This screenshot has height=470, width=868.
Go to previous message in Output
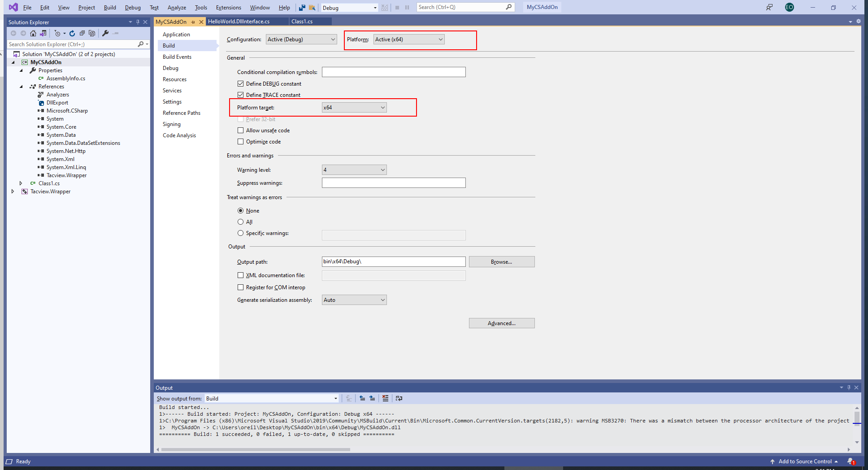pyautogui.click(x=362, y=398)
